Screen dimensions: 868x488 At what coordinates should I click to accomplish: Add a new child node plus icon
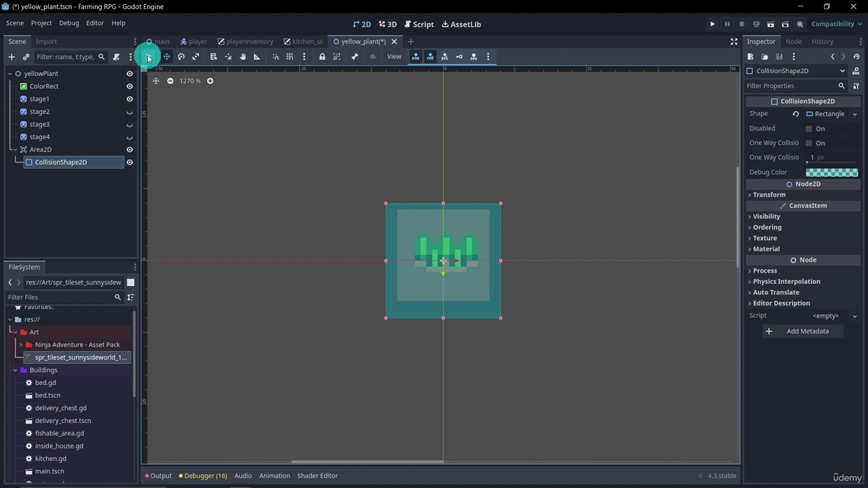pos(12,57)
